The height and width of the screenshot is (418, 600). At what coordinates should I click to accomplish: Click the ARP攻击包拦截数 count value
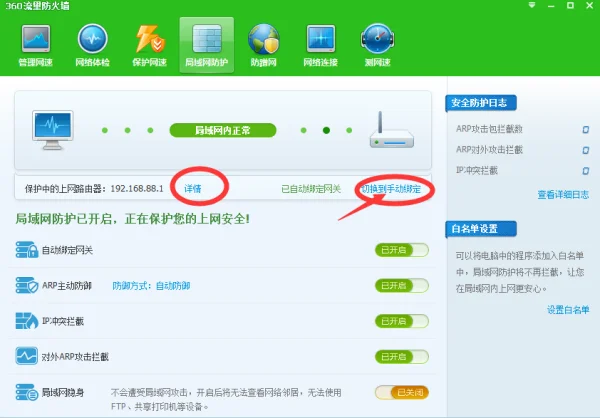pos(585,129)
